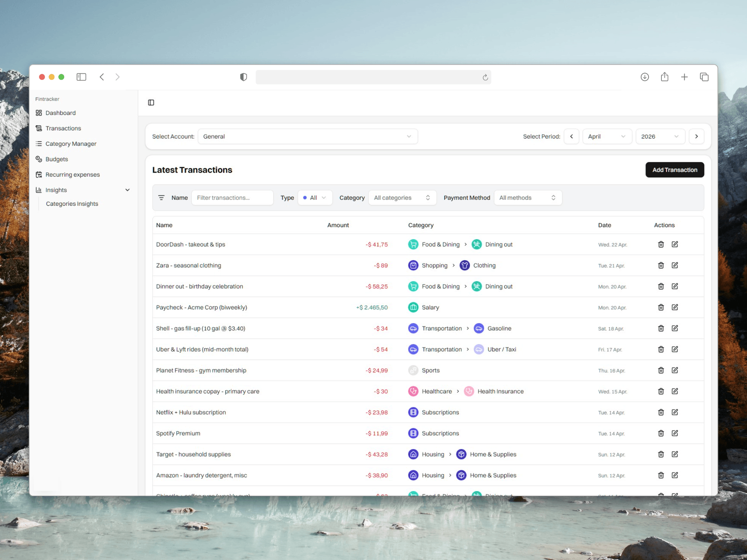The image size is (747, 560).
Task: Go to Budgets in sidebar
Action: click(57, 159)
